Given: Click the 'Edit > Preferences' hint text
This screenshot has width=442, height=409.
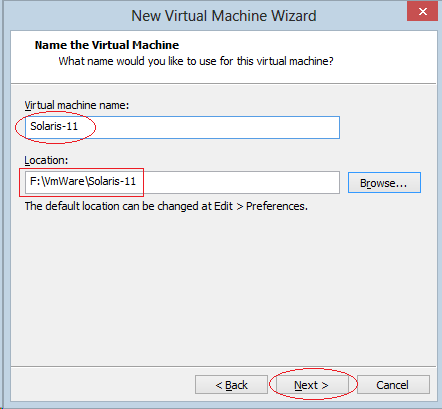Looking at the screenshot, I should (x=260, y=206).
